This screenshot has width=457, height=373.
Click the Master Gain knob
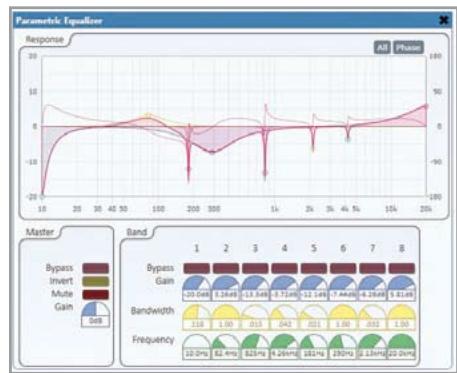(x=96, y=309)
